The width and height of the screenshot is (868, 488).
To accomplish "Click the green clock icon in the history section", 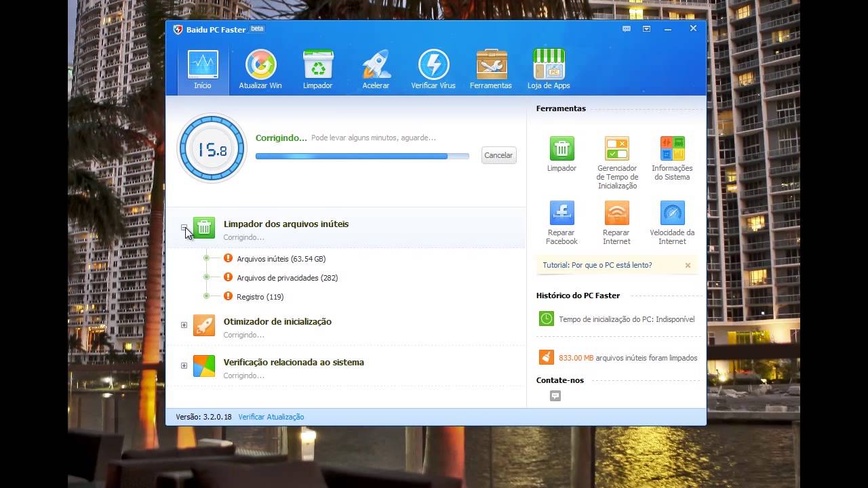I will coord(547,319).
